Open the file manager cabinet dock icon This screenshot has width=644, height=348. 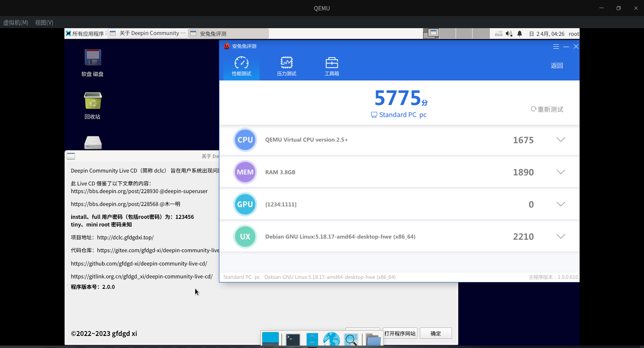point(312,339)
